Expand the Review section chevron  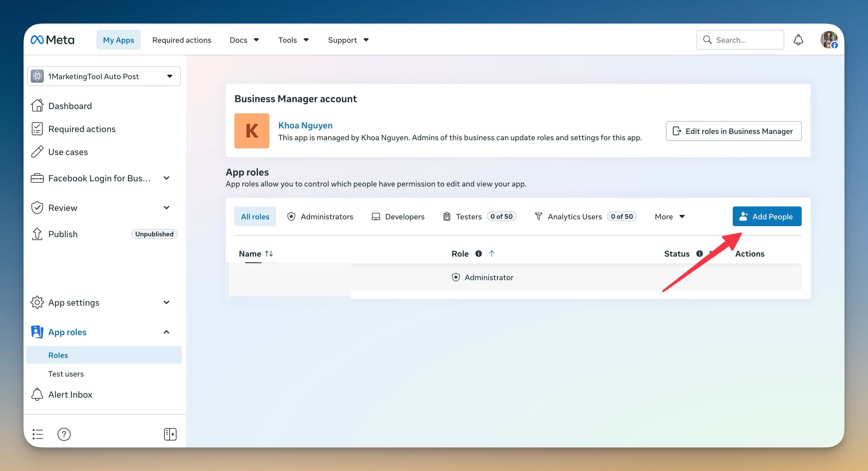pos(166,208)
